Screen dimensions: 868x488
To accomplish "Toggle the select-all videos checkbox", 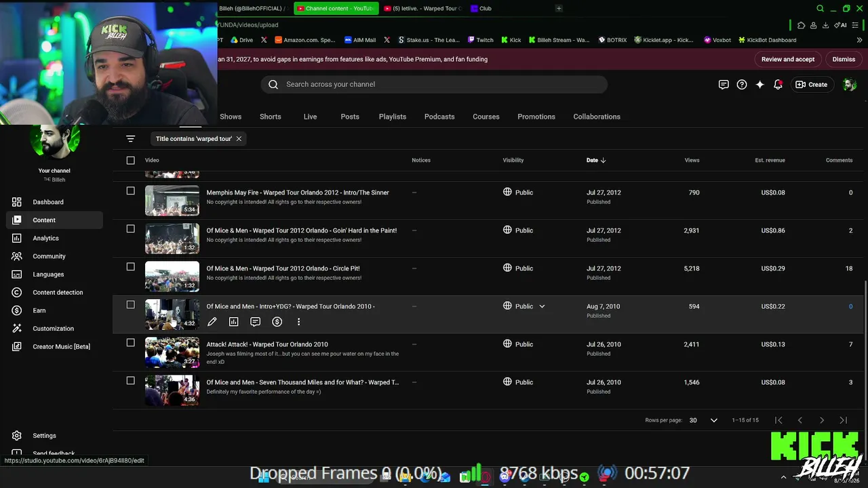I will [x=131, y=160].
